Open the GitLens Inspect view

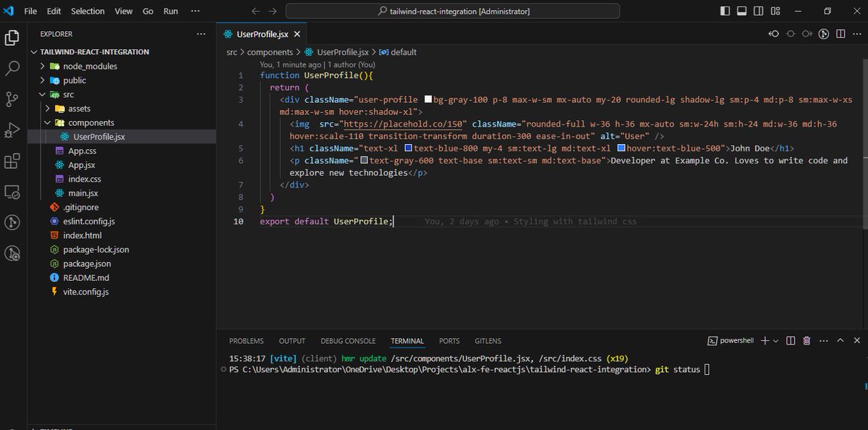12,253
